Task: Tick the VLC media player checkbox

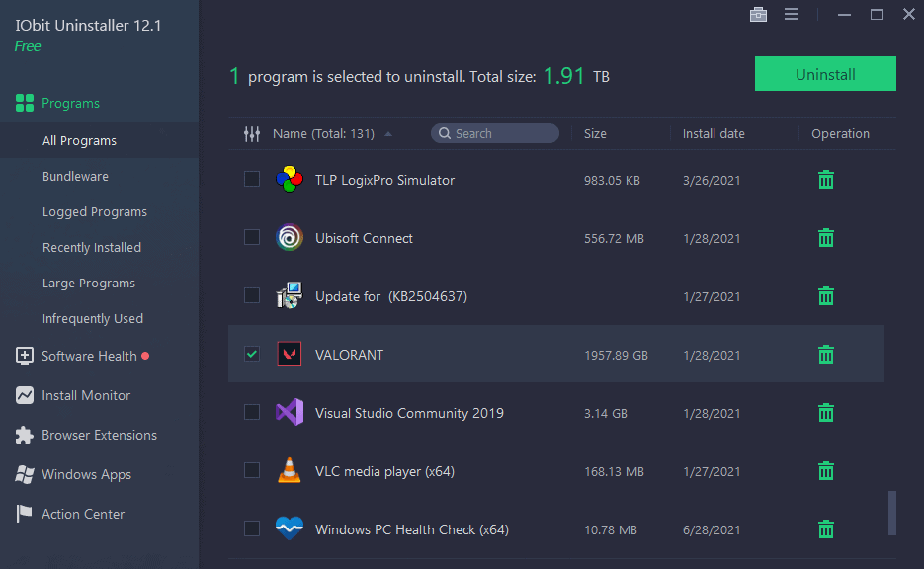Action: [252, 470]
